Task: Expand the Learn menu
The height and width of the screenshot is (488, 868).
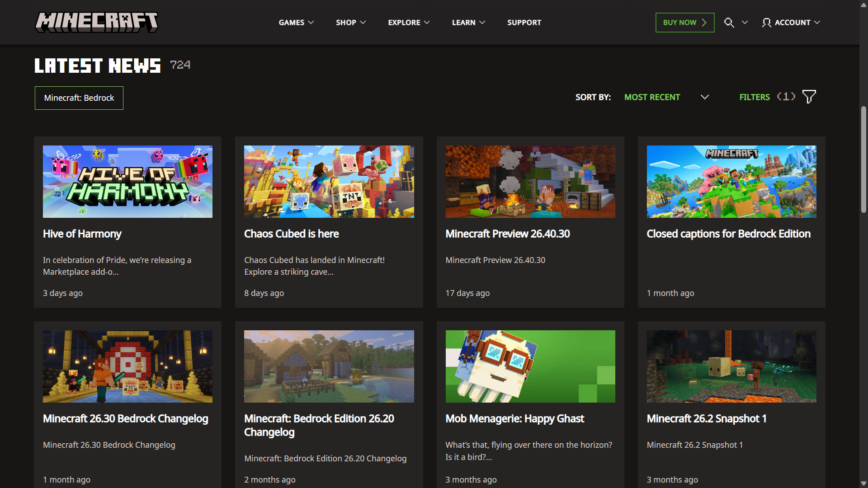Action: (x=468, y=23)
